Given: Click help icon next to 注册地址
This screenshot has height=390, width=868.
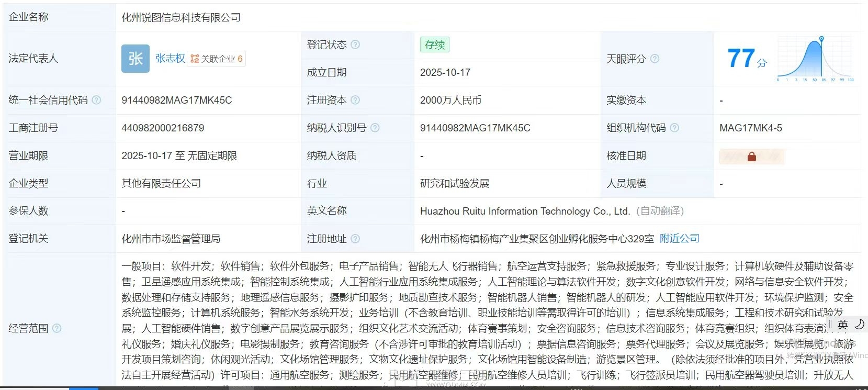Looking at the screenshot, I should [355, 239].
